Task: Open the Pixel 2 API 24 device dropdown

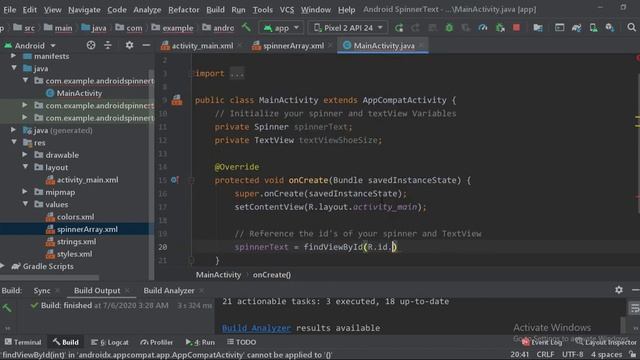Action: [348, 28]
